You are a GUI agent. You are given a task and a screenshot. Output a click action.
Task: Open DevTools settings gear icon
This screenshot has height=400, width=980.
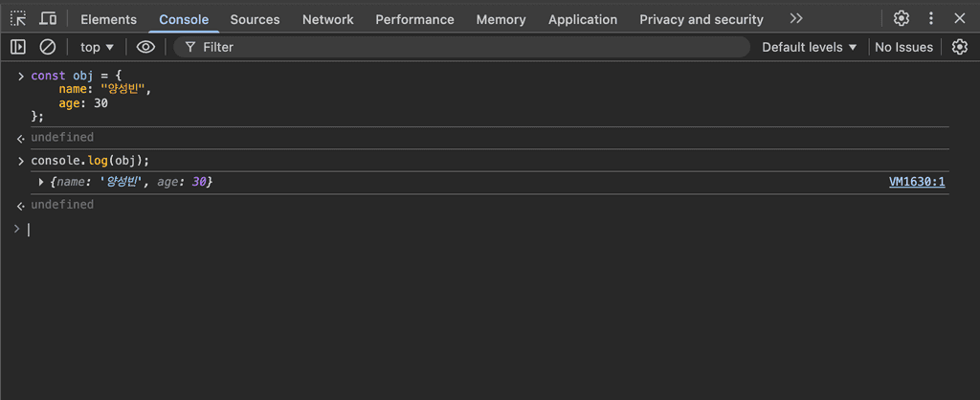tap(902, 19)
